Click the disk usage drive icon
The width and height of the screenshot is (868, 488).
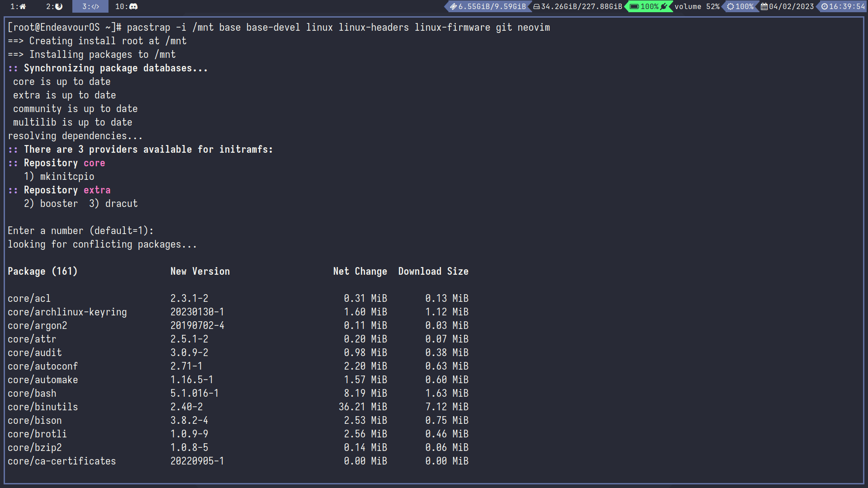537,6
